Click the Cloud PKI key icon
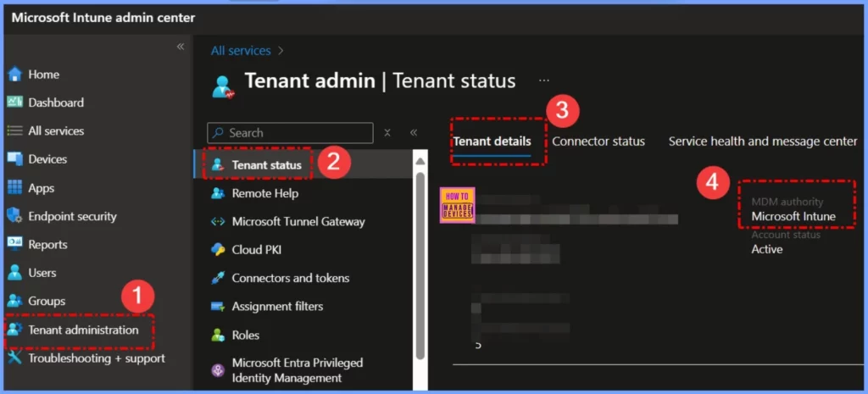Screen dimensions: 868x394 (218, 250)
